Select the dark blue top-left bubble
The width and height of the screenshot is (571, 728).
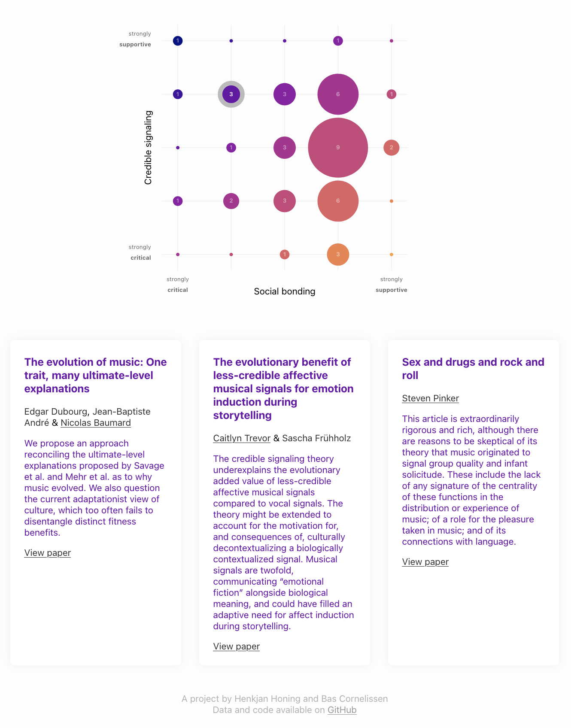click(x=178, y=41)
